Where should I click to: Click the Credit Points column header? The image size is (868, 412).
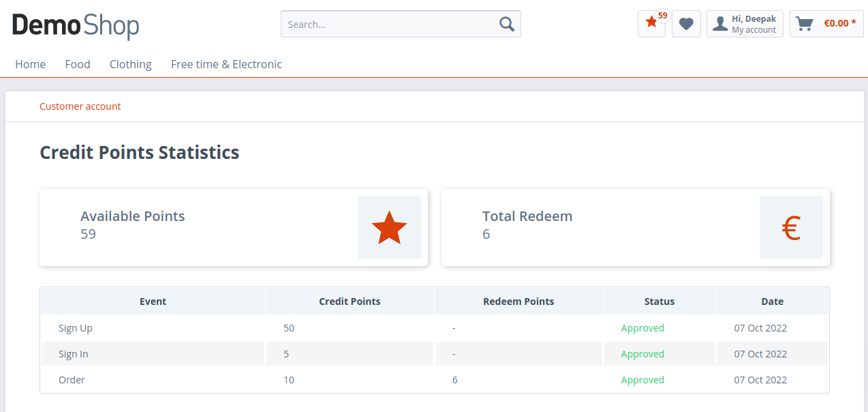pyautogui.click(x=350, y=301)
